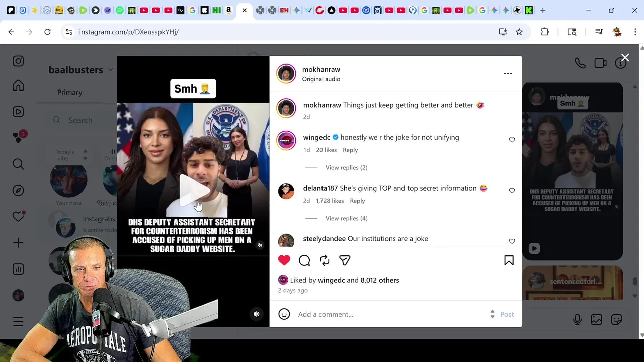Expand View replies (4) under delanta187

pyautogui.click(x=346, y=218)
